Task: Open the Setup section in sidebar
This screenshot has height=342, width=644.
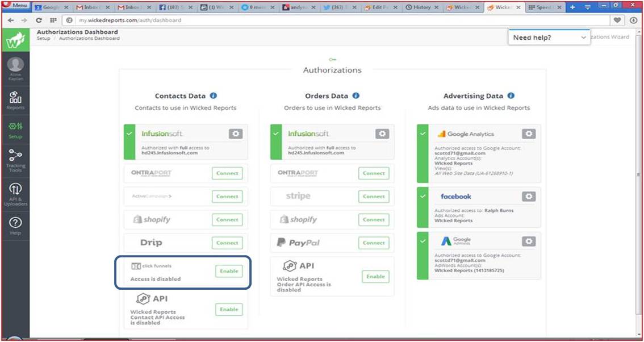Action: (15, 130)
